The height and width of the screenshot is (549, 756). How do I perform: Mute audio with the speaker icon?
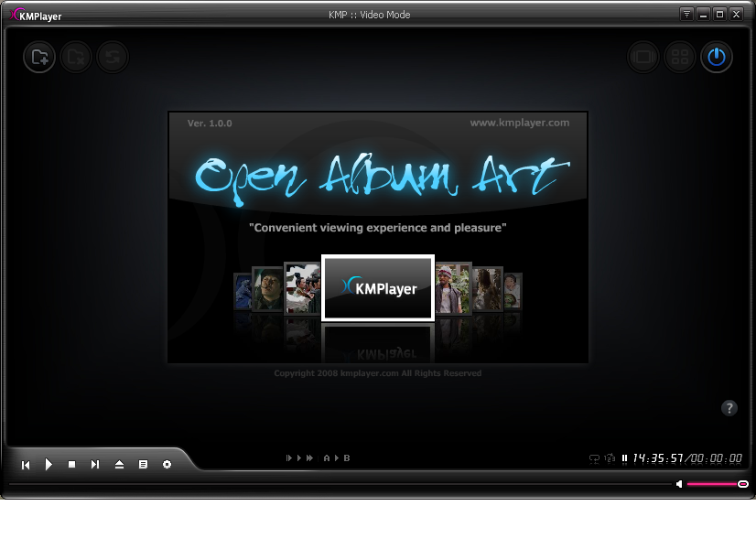point(679,484)
